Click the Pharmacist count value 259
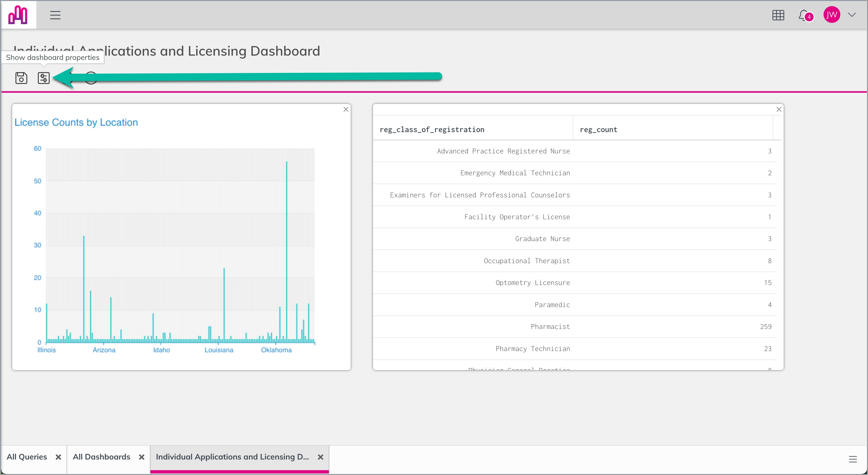This screenshot has height=475, width=868. (x=766, y=327)
